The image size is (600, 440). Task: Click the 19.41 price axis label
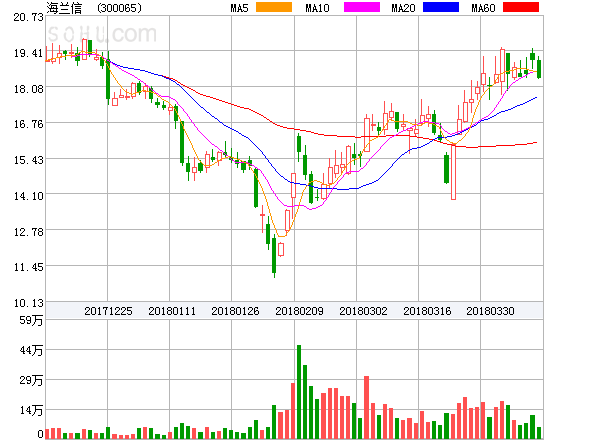28,53
